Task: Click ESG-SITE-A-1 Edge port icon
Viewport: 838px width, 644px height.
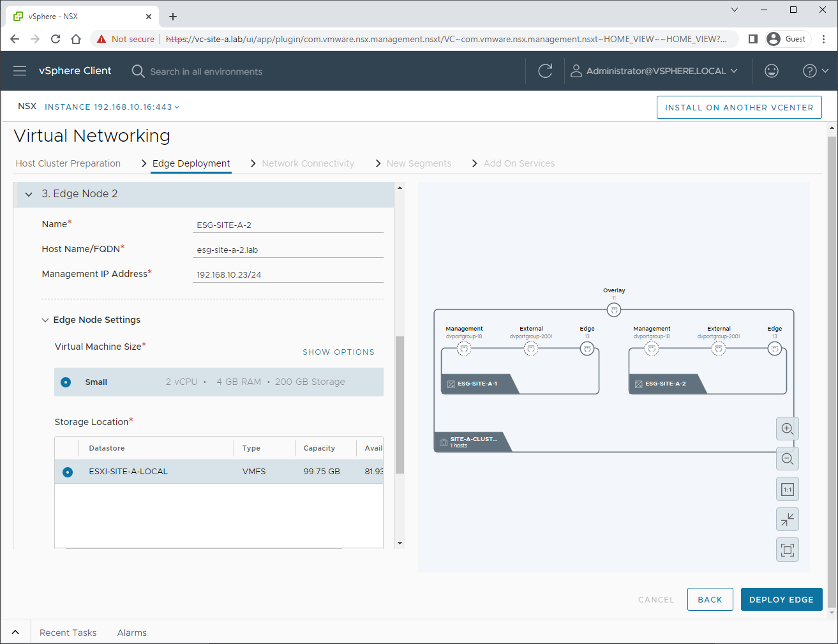Action: [x=587, y=348]
